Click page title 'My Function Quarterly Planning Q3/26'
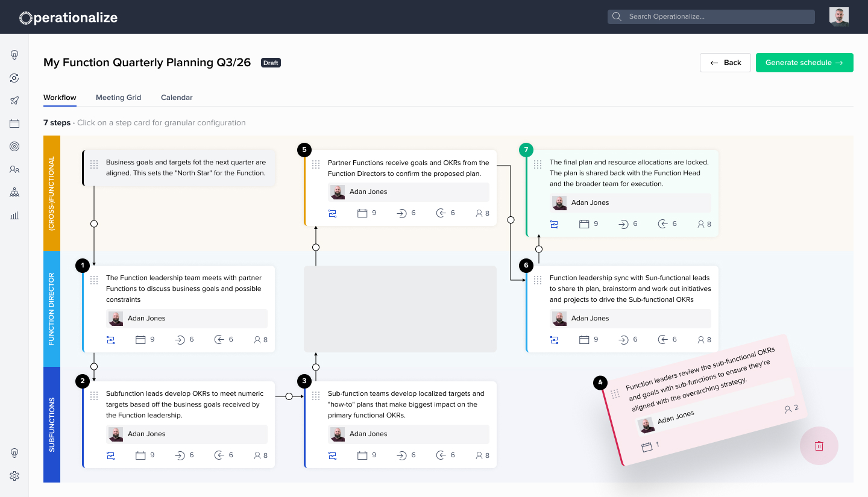 coord(147,63)
